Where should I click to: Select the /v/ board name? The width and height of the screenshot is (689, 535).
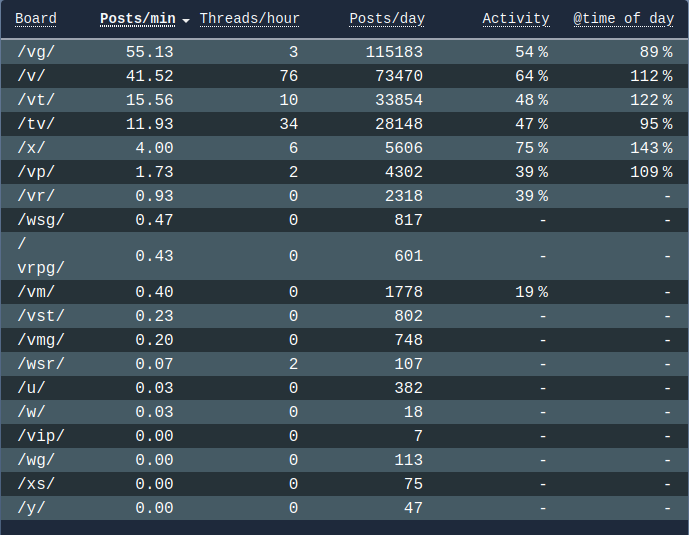tap(31, 76)
